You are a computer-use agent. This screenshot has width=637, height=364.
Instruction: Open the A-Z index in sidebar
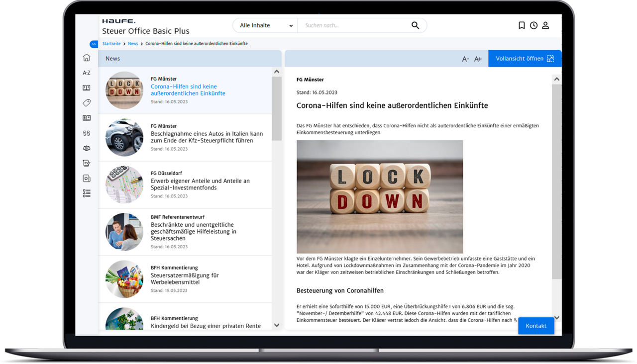coord(87,73)
